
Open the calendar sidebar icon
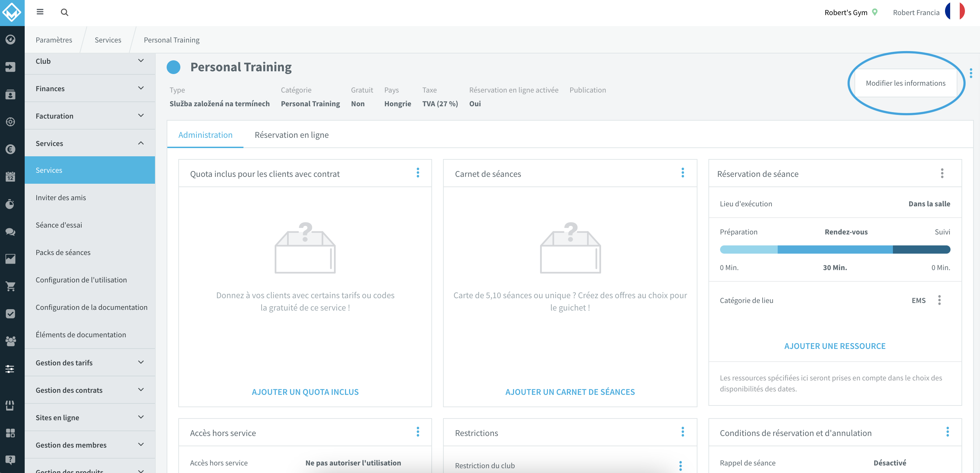(x=11, y=177)
